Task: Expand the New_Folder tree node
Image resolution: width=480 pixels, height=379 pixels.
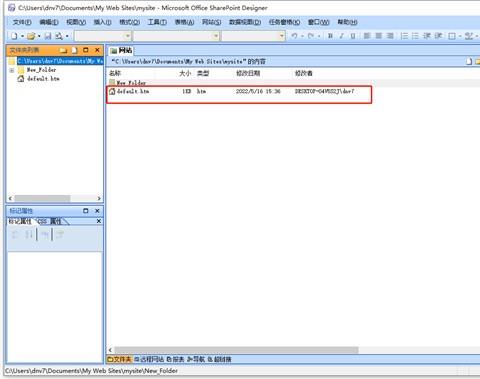Action: tap(12, 70)
